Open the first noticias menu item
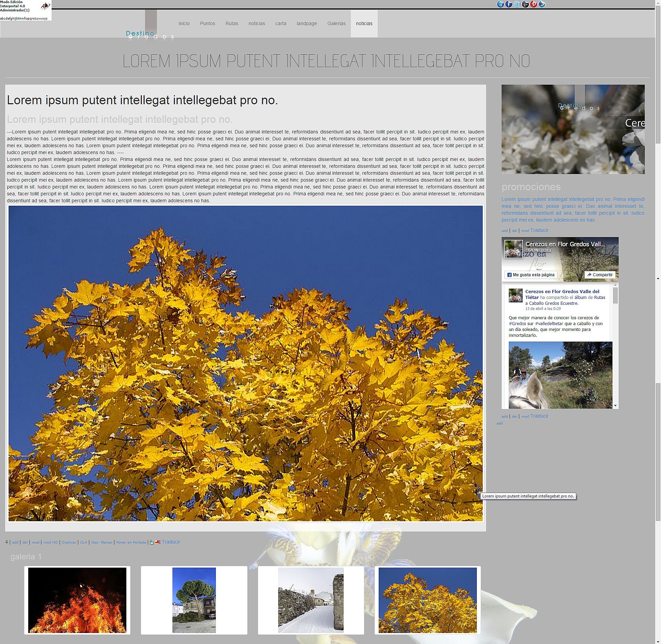Screen dimensions: 661x644 (x=257, y=23)
